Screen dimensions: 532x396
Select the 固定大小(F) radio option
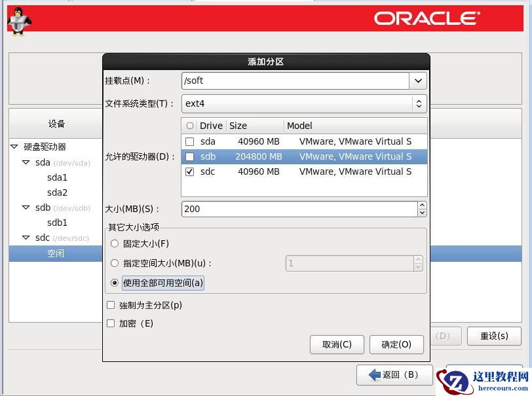(x=115, y=243)
